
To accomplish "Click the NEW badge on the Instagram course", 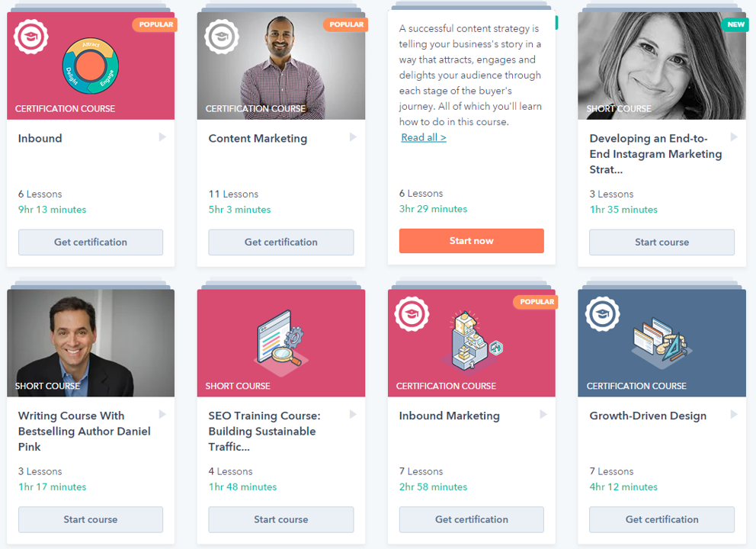I will point(735,24).
